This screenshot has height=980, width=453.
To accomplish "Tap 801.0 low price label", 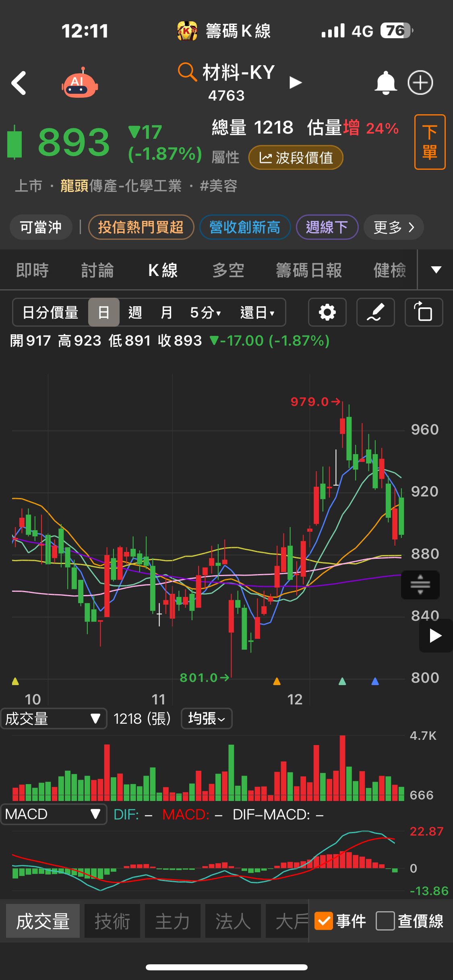I will pyautogui.click(x=199, y=678).
